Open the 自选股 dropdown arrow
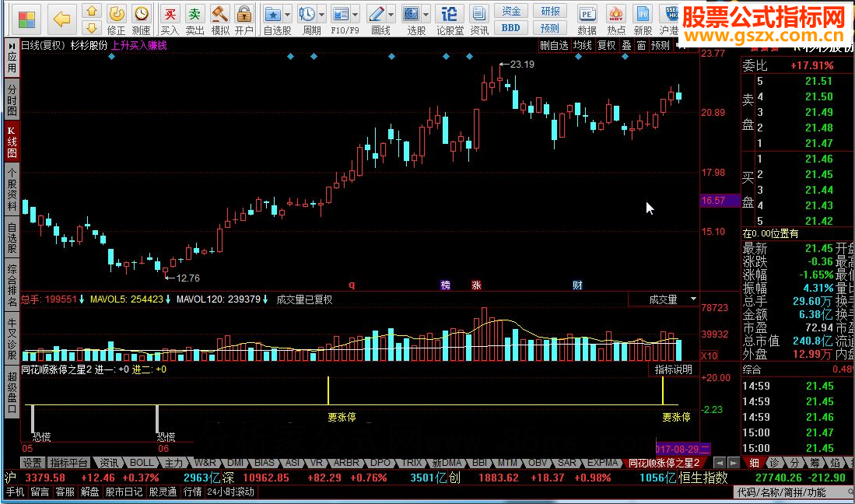This screenshot has height=504, width=855. (x=287, y=14)
